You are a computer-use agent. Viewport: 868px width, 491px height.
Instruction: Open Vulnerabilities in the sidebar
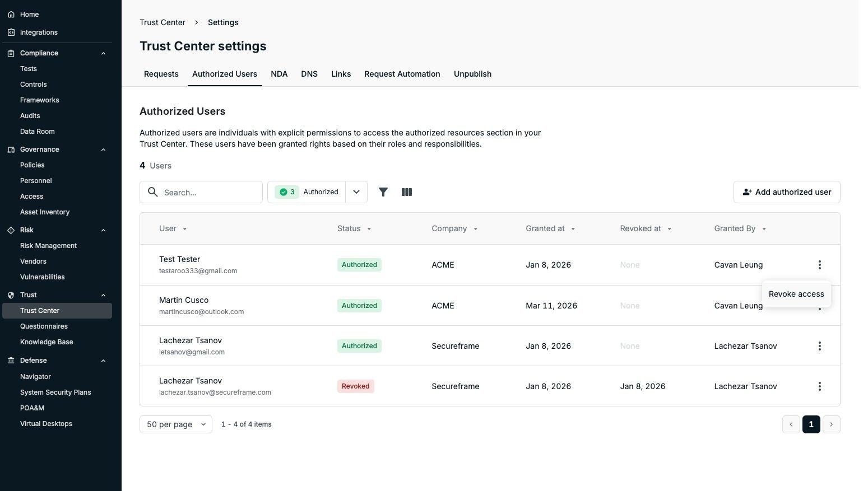coord(43,277)
